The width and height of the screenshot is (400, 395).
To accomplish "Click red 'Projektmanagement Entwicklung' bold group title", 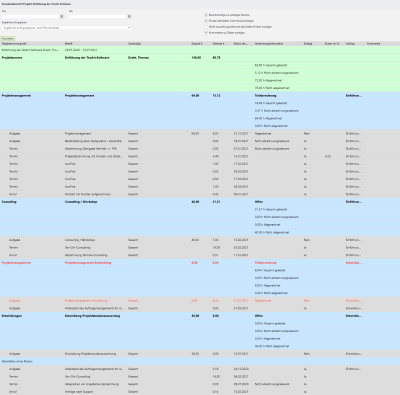I will (x=88, y=263).
